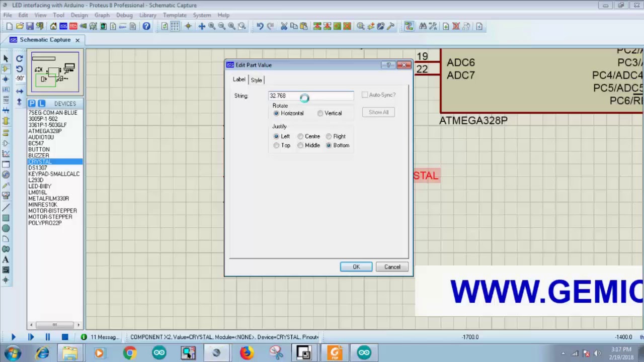644x362 pixels.
Task: Click the Undo arrow icon
Action: coord(260,26)
